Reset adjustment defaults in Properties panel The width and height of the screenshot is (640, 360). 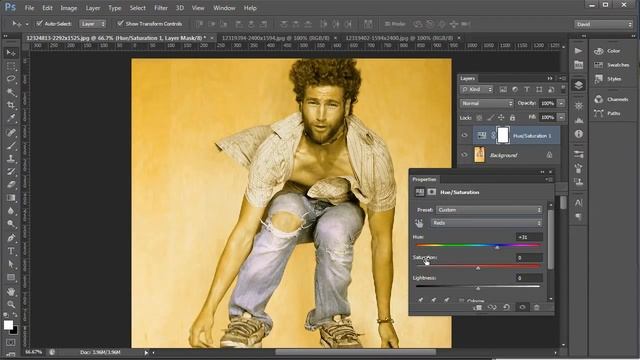tap(507, 307)
